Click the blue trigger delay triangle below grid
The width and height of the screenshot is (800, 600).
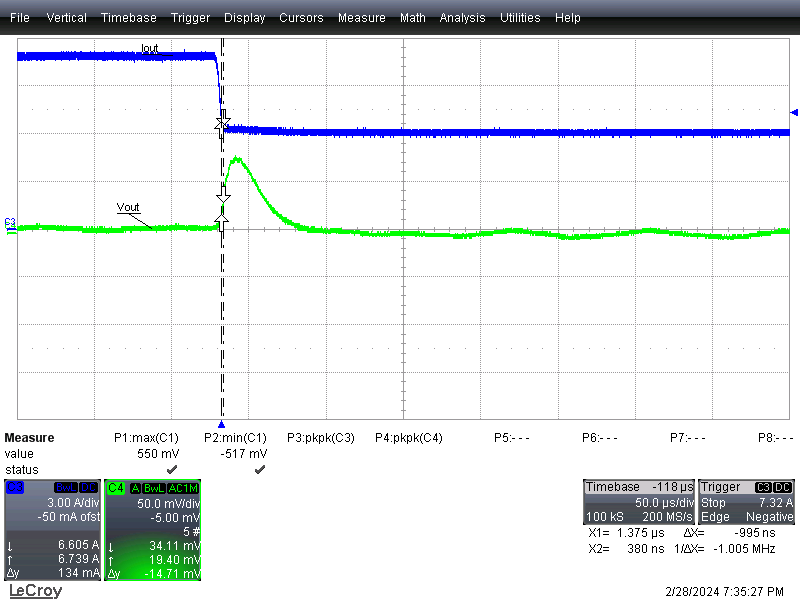coord(222,424)
